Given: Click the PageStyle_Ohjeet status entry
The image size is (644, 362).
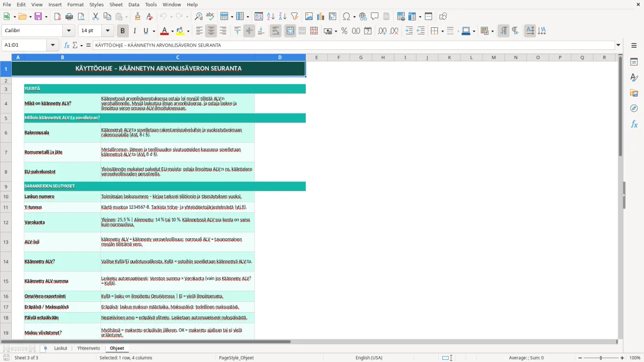Looking at the screenshot, I should [x=236, y=358].
